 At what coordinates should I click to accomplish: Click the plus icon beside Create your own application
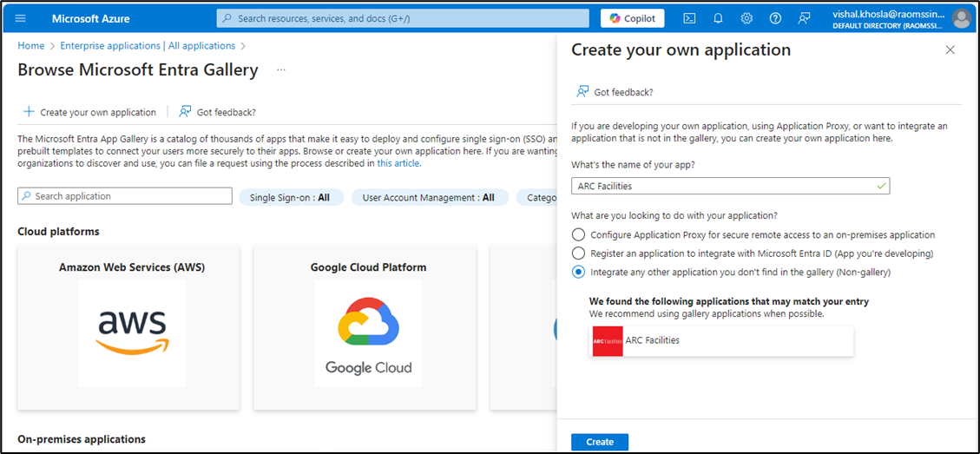tap(29, 112)
